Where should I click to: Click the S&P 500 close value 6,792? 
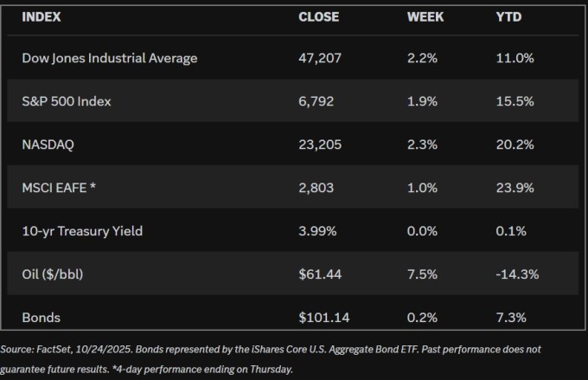click(x=316, y=101)
